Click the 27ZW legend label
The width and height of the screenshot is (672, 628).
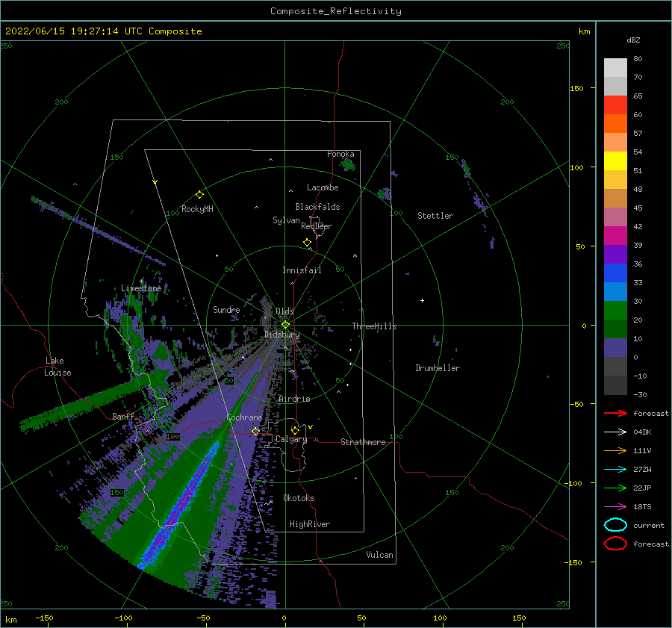[642, 470]
